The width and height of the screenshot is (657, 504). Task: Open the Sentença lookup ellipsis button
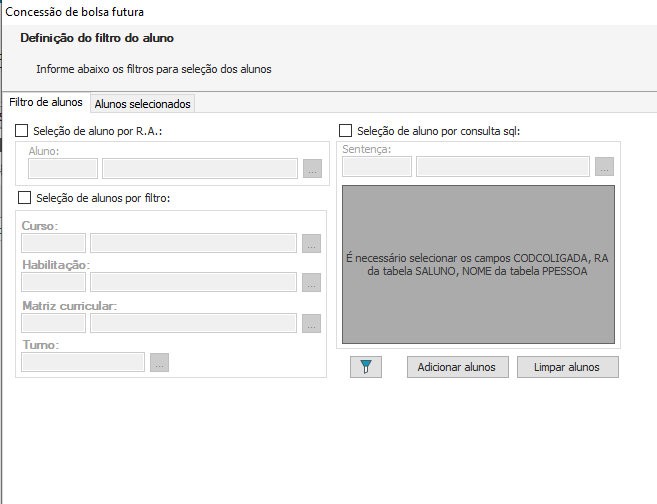(604, 167)
